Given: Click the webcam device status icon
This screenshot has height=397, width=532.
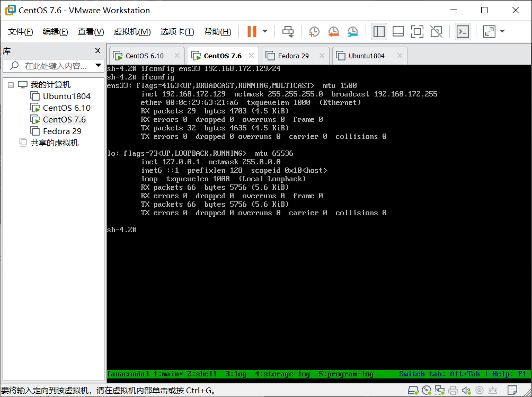Looking at the screenshot, I should pos(480,390).
